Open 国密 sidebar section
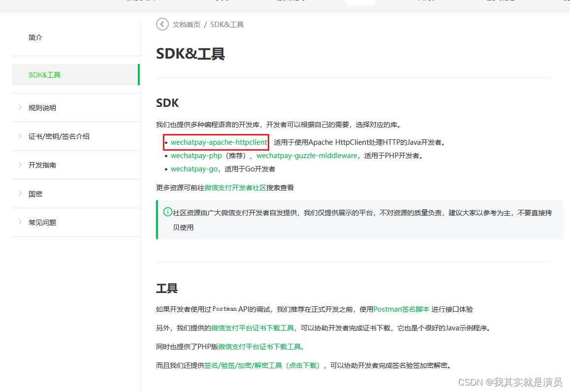The height and width of the screenshot is (392, 570). click(x=35, y=194)
